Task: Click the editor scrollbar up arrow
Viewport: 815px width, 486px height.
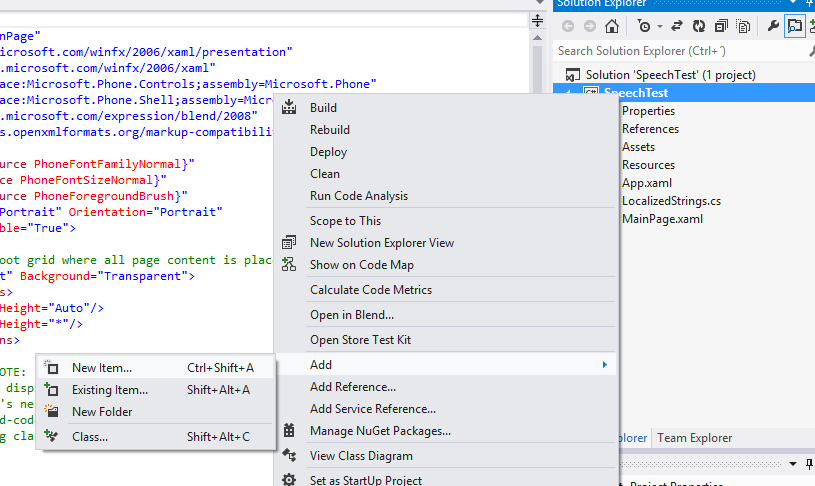Action: (537, 38)
